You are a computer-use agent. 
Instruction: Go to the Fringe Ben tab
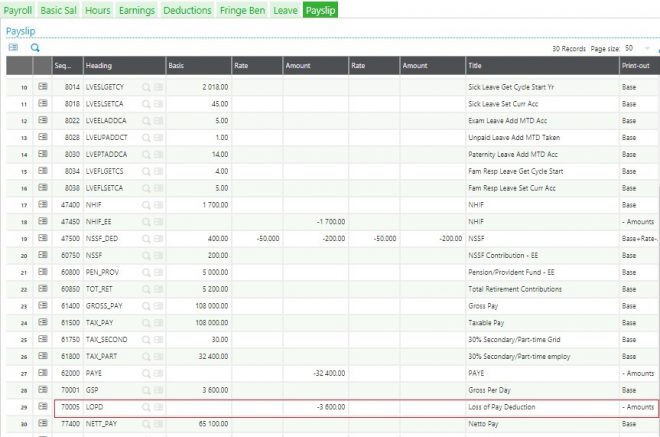(x=242, y=10)
